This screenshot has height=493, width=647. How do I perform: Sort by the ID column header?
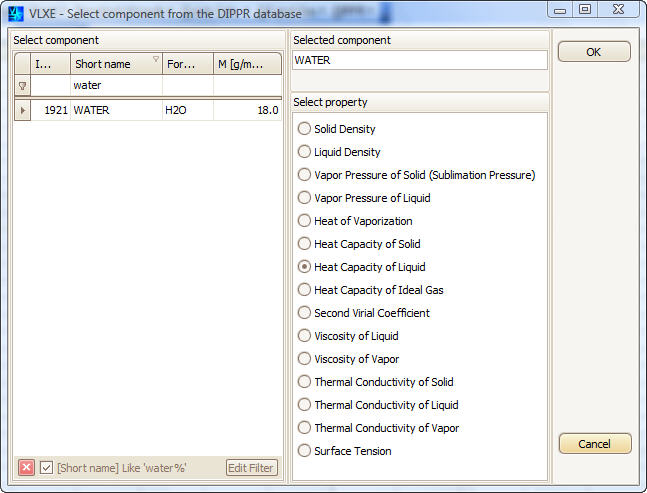(50, 64)
